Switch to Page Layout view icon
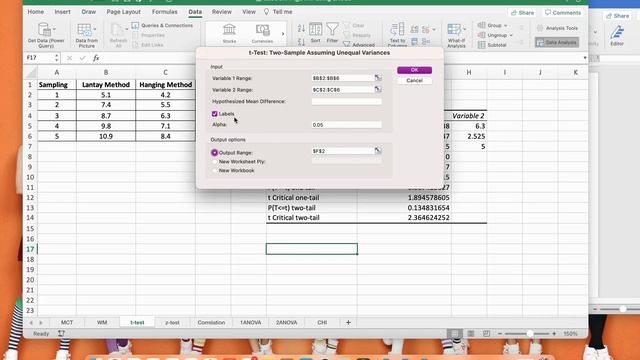This screenshot has width=640, height=360. coord(471,333)
